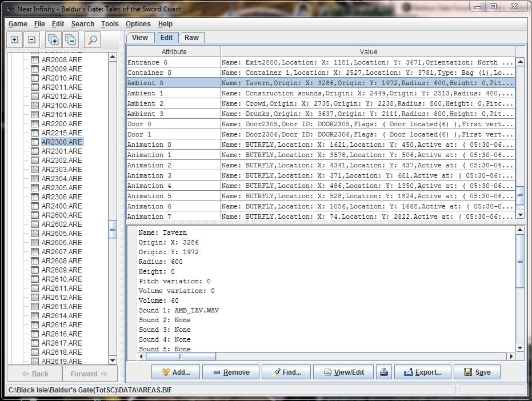Select the AR2100.ARE file icon
The width and height of the screenshot is (532, 401).
(35, 106)
